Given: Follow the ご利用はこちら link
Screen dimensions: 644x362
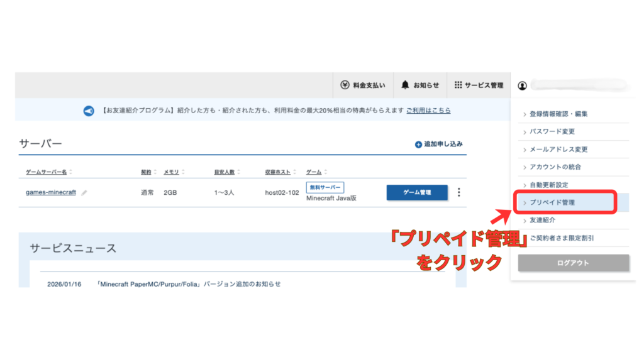Looking at the screenshot, I should pyautogui.click(x=428, y=111).
